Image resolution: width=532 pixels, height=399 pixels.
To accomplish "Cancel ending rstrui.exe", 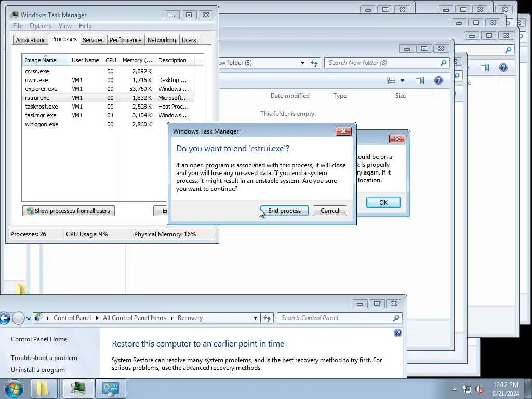I will 329,211.
